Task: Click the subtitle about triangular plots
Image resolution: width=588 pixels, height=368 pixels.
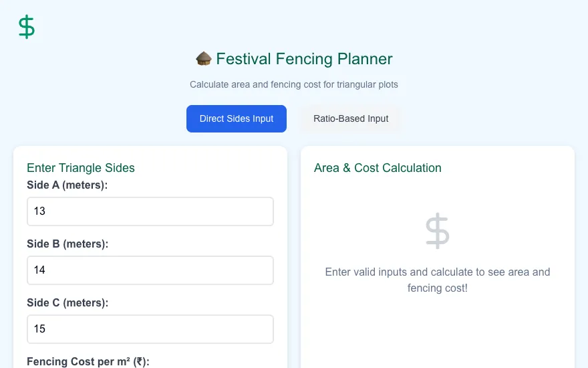Action: click(x=293, y=84)
